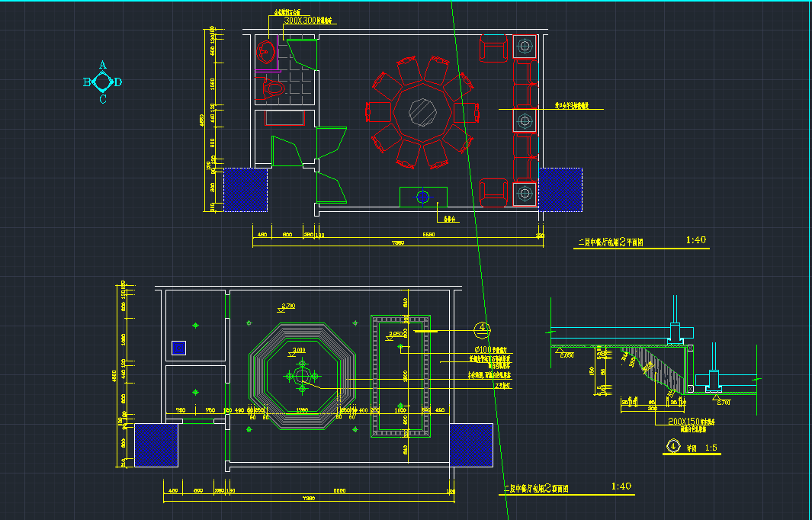The image size is (812, 520).
Task: Select circled 4 in detail drawing title
Action: point(673,446)
